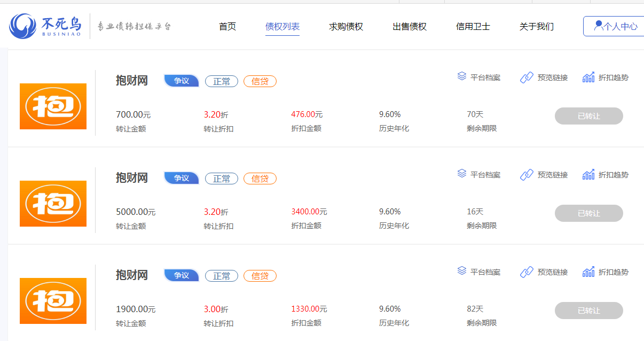Click user avatar icon in 个人中心 button
Screen dimensions: 644x341
(x=598, y=25)
